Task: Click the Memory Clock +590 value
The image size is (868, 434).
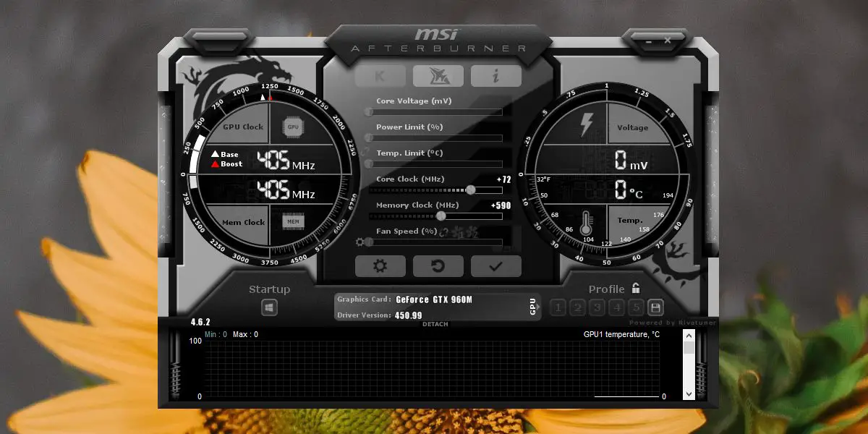Action: point(501,205)
